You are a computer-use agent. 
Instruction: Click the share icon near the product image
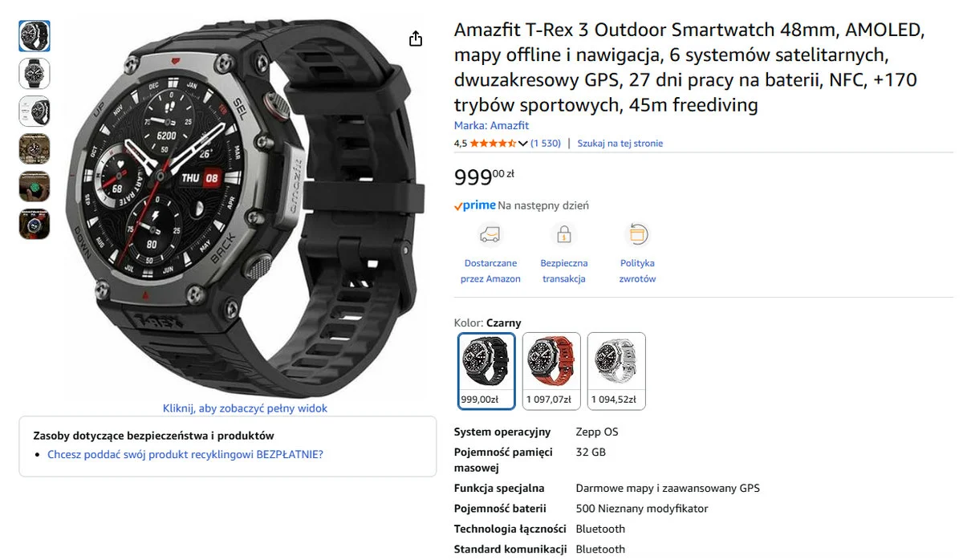point(416,38)
